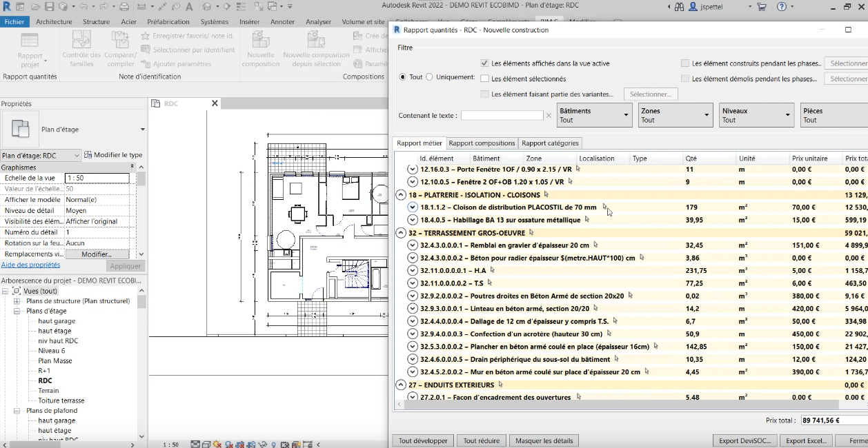Image resolution: width=868 pixels, height=448 pixels.
Task: Click the Tout développer button
Action: (424, 440)
